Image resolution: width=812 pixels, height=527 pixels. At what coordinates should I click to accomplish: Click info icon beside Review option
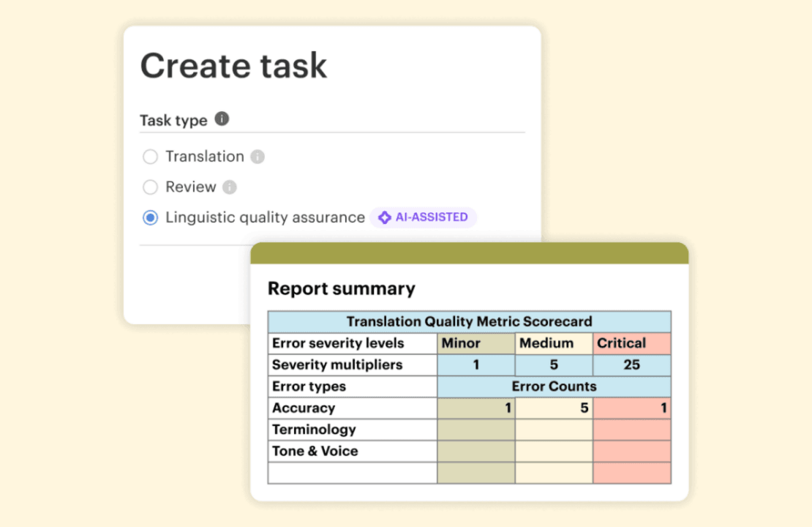point(230,187)
